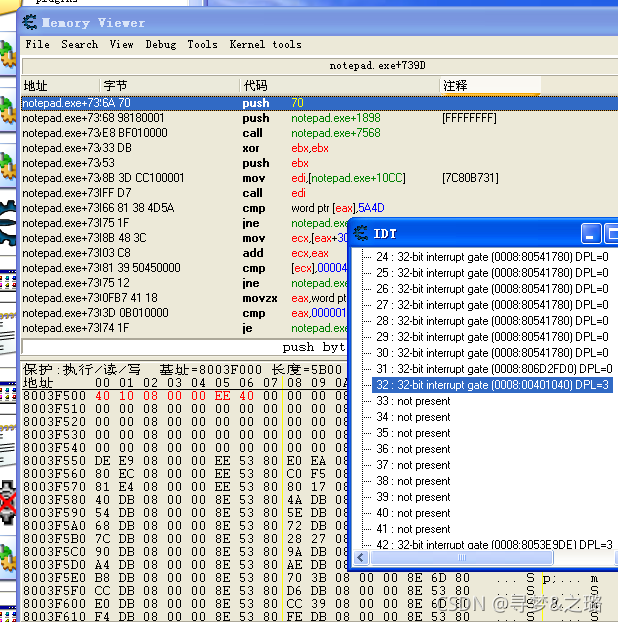Click the 地址 column header in disassembler
Screen dimensions: 618x622
pos(60,85)
